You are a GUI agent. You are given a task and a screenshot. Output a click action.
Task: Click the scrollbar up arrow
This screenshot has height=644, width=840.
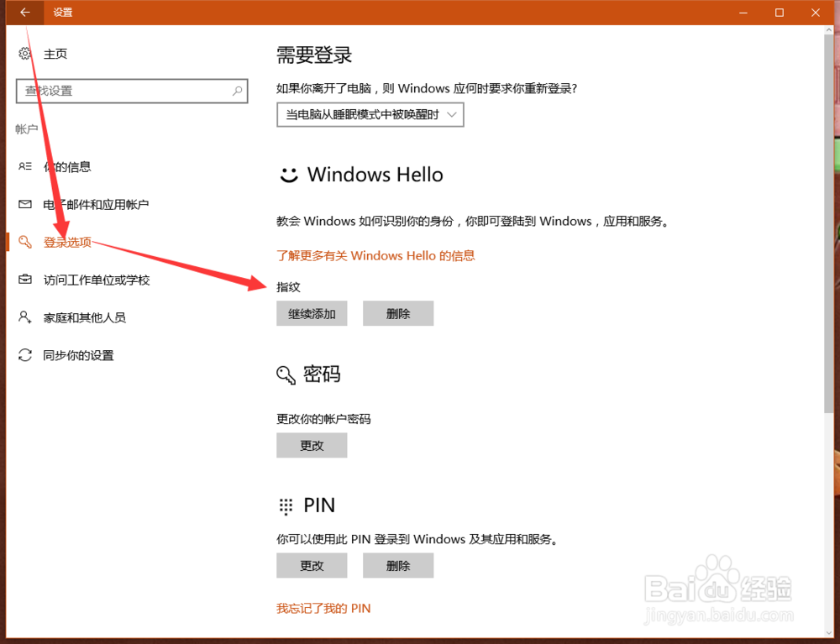point(829,30)
